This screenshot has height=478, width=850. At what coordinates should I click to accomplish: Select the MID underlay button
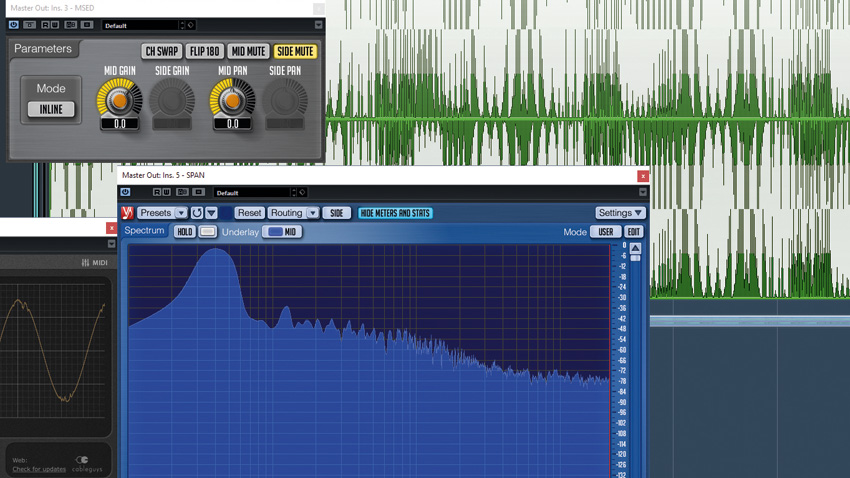(282, 232)
